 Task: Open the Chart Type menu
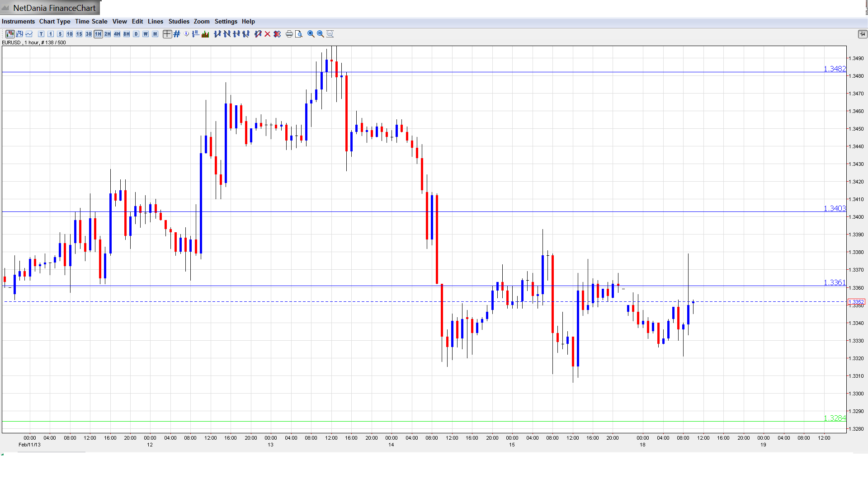pyautogui.click(x=55, y=21)
